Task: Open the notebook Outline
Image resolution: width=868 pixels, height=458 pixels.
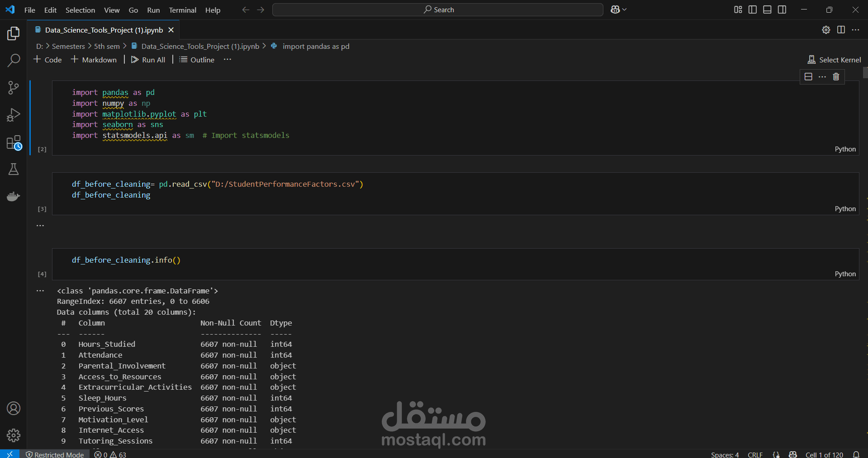Action: (197, 60)
